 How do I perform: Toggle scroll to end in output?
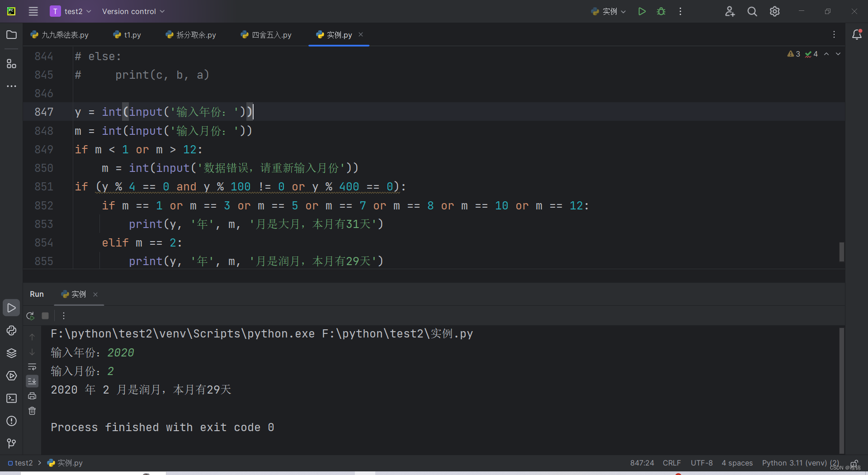pyautogui.click(x=32, y=381)
